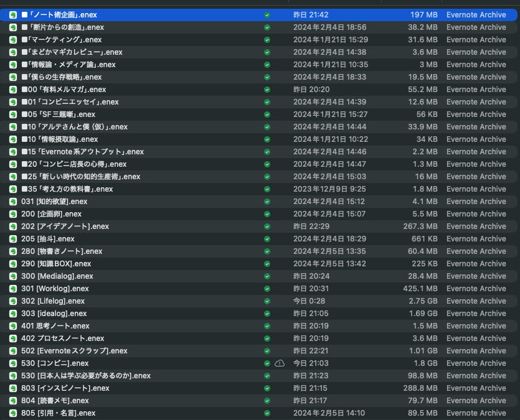Select 402 プロセスノート.enex in the list

coord(63,338)
